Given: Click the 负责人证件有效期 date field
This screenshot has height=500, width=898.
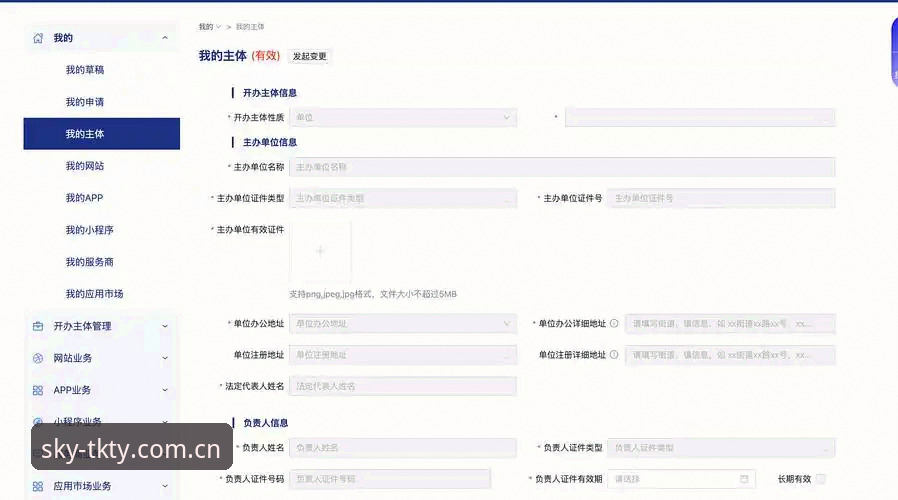Looking at the screenshot, I should (682, 479).
